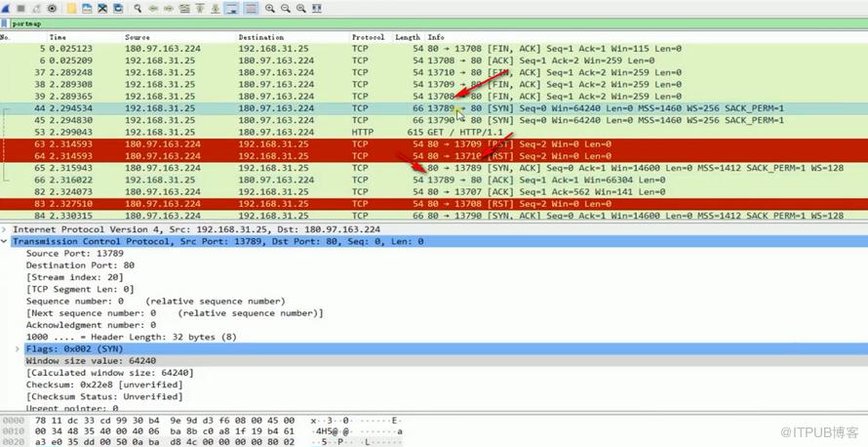
Task: Select packet 65 SYN, ACK row
Action: pos(434,168)
